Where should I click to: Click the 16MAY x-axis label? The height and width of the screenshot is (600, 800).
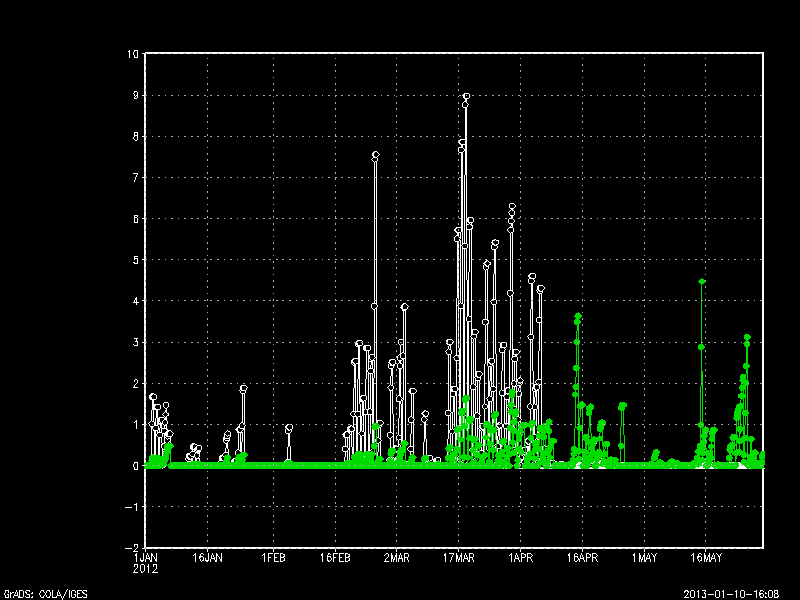(706, 558)
